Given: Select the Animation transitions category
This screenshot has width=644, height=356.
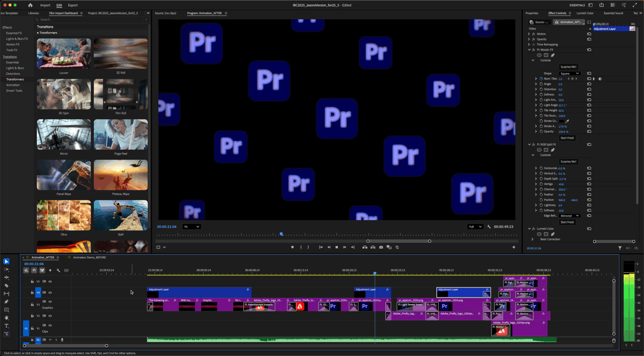Looking at the screenshot, I should (x=13, y=85).
